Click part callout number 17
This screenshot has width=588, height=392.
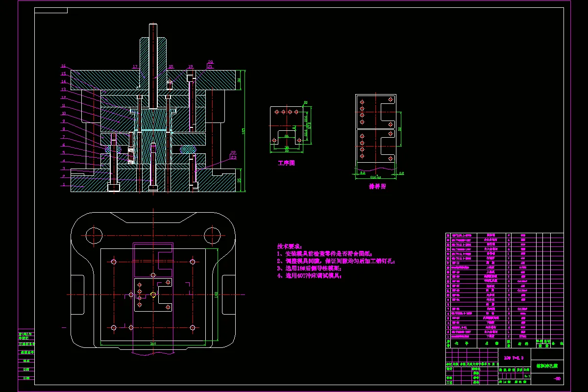click(135, 66)
